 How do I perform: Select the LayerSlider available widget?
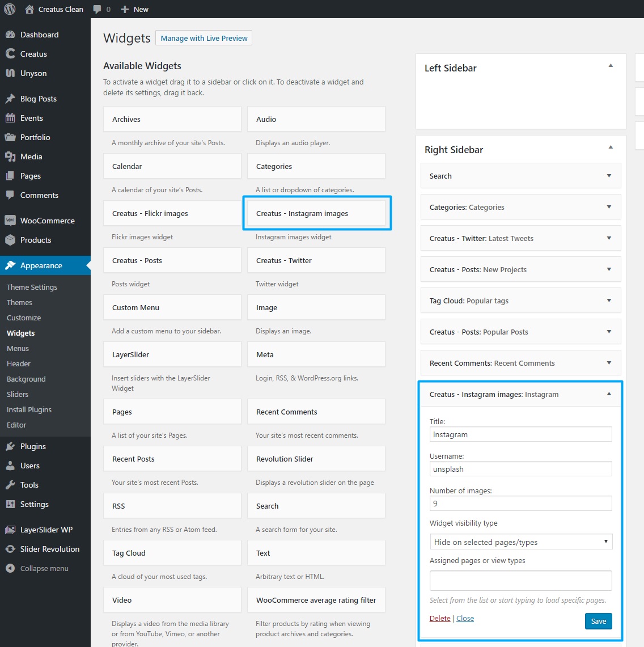pos(172,354)
